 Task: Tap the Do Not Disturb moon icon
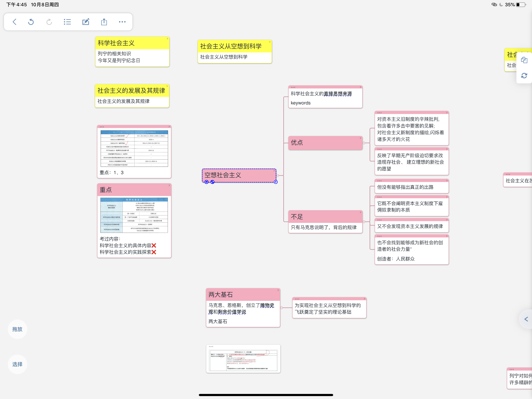[501, 4]
